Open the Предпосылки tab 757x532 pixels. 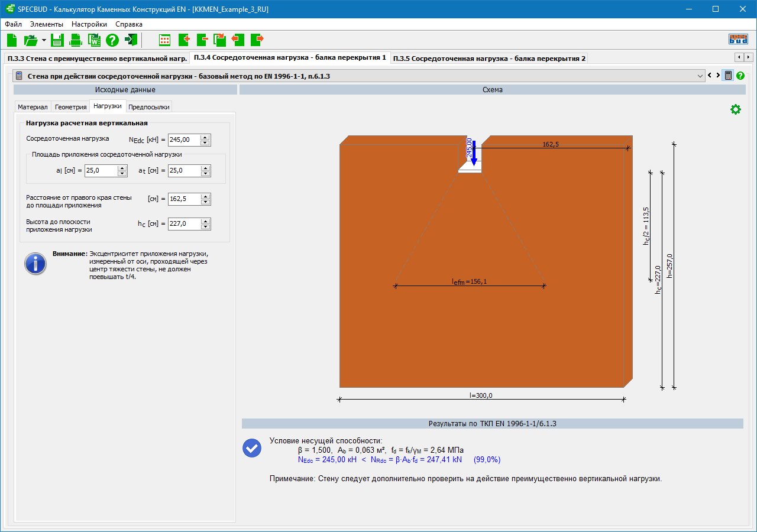point(149,107)
